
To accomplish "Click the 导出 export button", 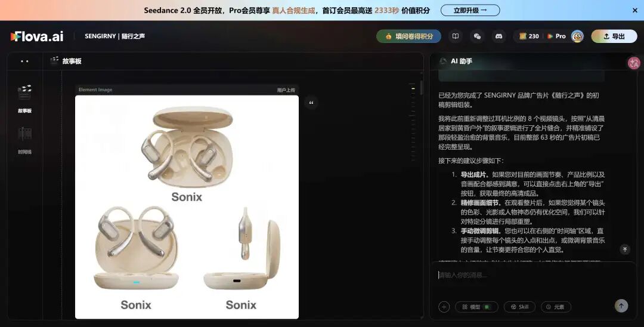I will click(x=614, y=36).
